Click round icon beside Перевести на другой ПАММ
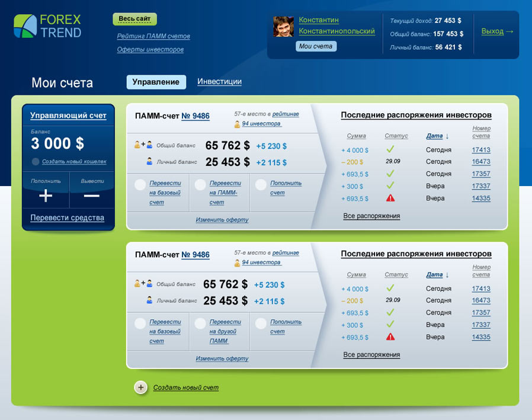532x420 pixels. [200, 323]
